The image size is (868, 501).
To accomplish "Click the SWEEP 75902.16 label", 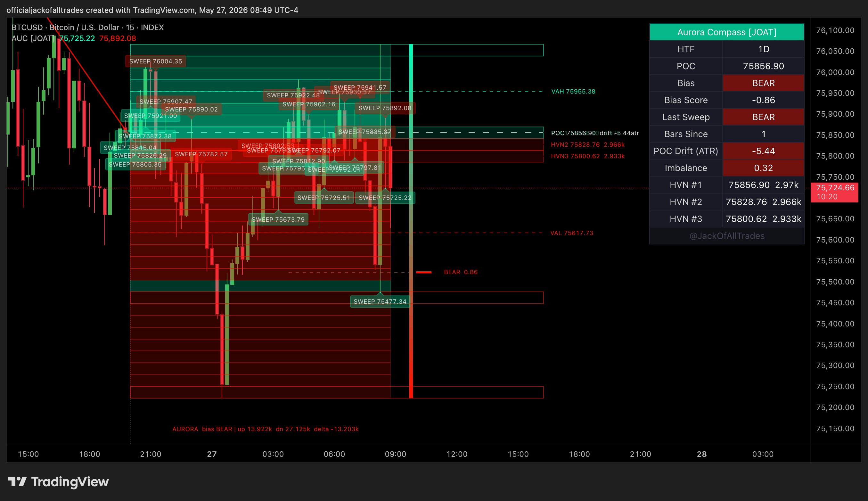I will (308, 104).
